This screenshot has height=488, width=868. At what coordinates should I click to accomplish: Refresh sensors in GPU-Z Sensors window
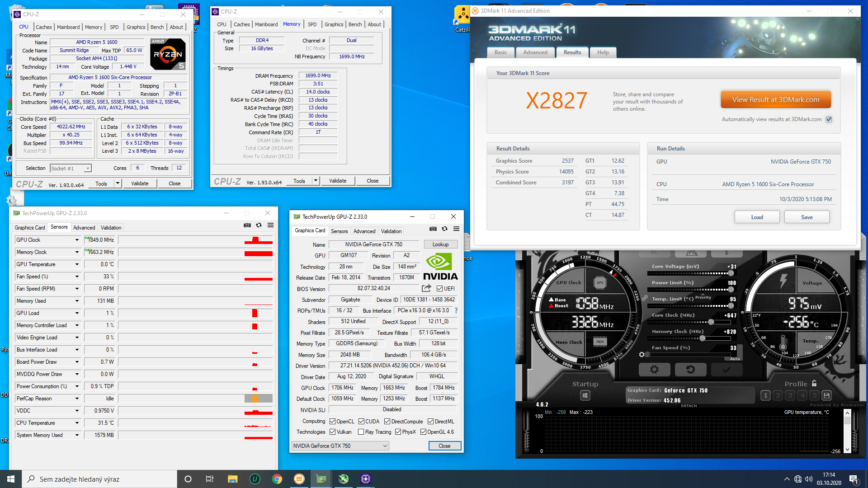[259, 225]
